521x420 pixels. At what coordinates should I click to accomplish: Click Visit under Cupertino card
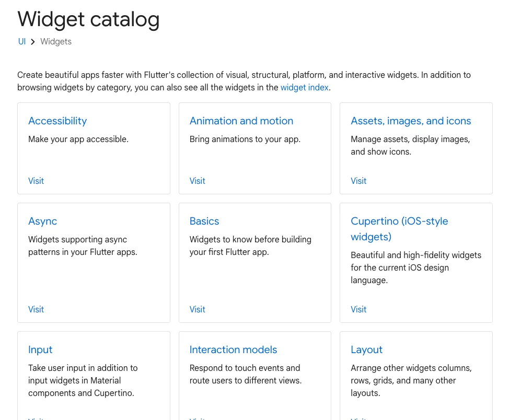point(358,310)
